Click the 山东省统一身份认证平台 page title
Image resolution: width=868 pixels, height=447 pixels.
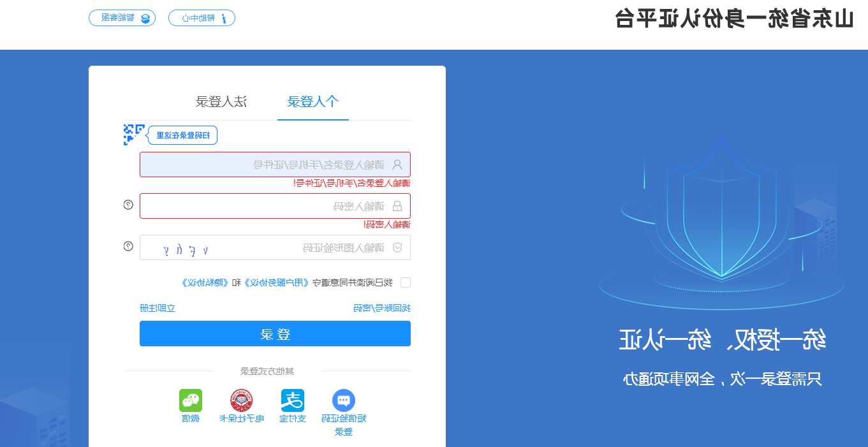tap(734, 18)
